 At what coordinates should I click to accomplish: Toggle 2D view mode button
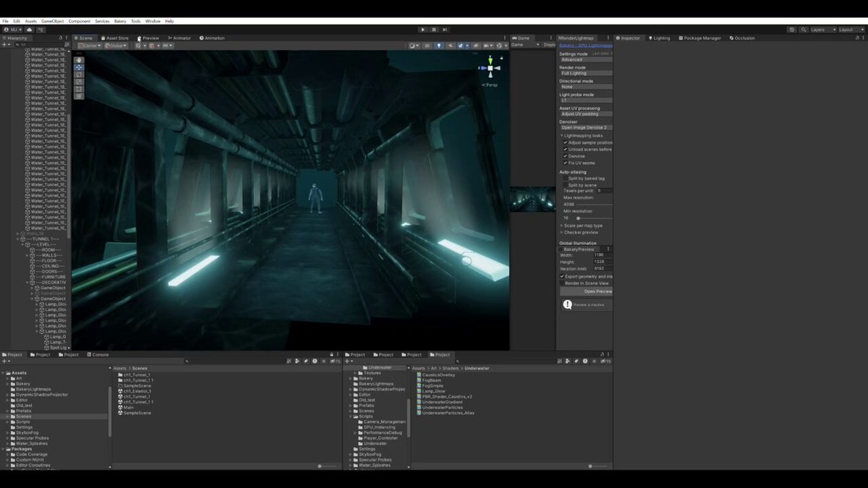click(427, 46)
